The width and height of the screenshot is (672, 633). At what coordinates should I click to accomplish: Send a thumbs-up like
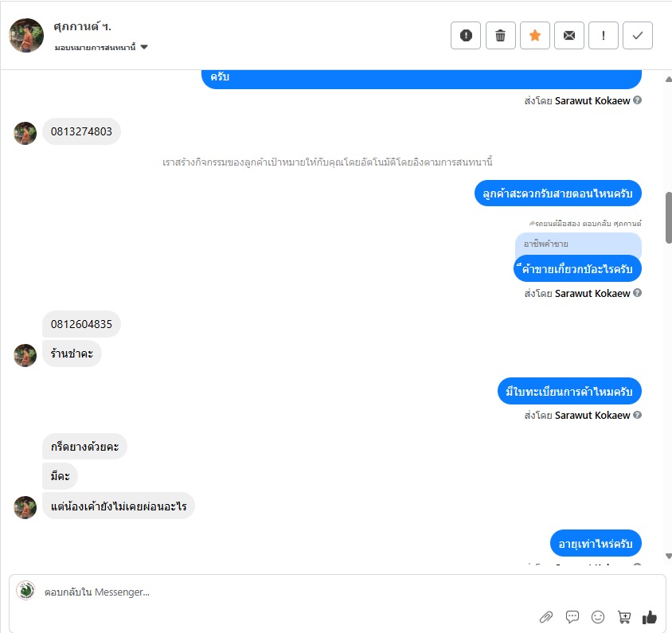coord(650,617)
